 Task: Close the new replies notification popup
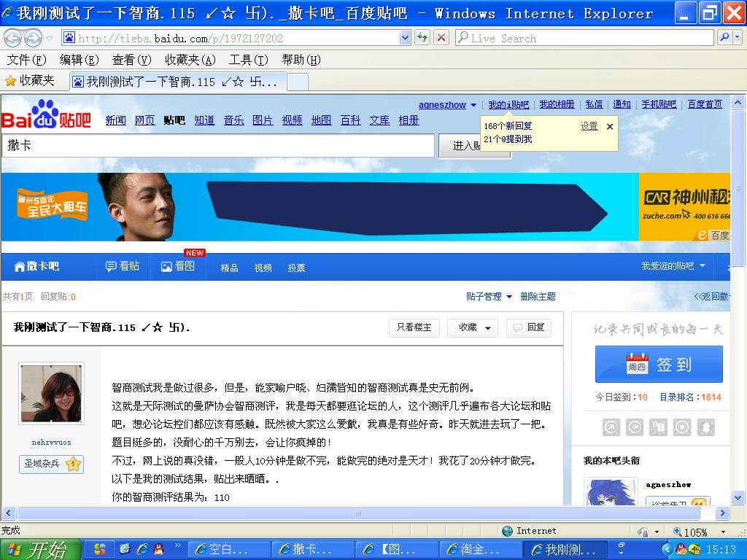coord(610,127)
